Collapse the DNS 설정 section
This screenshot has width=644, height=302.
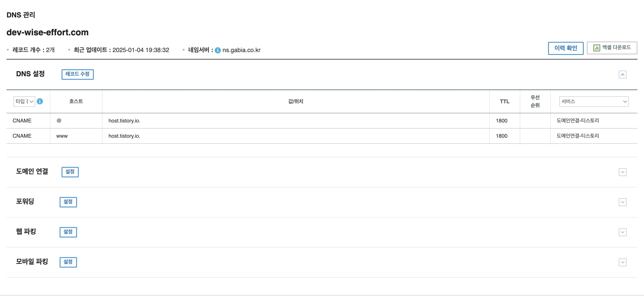tap(622, 75)
